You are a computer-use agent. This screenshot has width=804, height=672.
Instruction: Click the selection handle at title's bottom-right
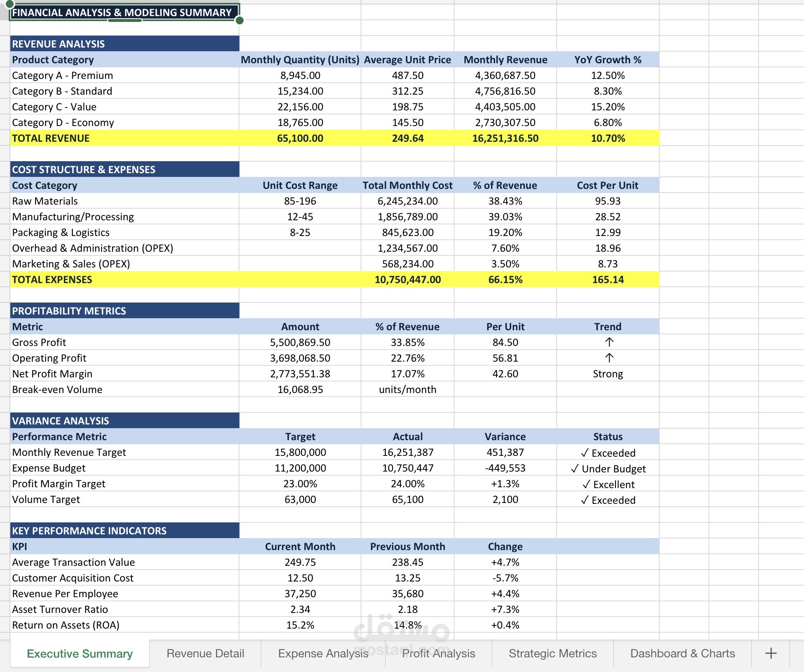point(239,20)
